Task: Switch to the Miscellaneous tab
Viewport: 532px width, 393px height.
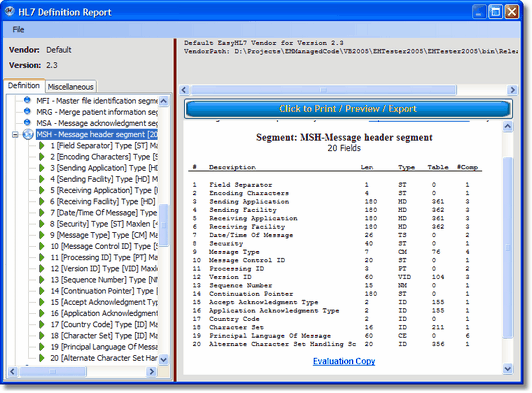Action: pyautogui.click(x=71, y=87)
